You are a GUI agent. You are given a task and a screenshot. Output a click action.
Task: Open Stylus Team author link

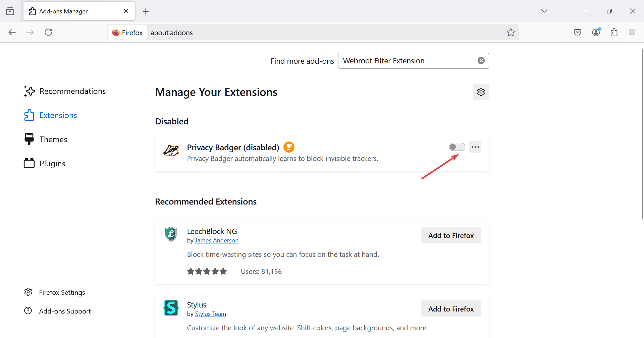point(211,314)
